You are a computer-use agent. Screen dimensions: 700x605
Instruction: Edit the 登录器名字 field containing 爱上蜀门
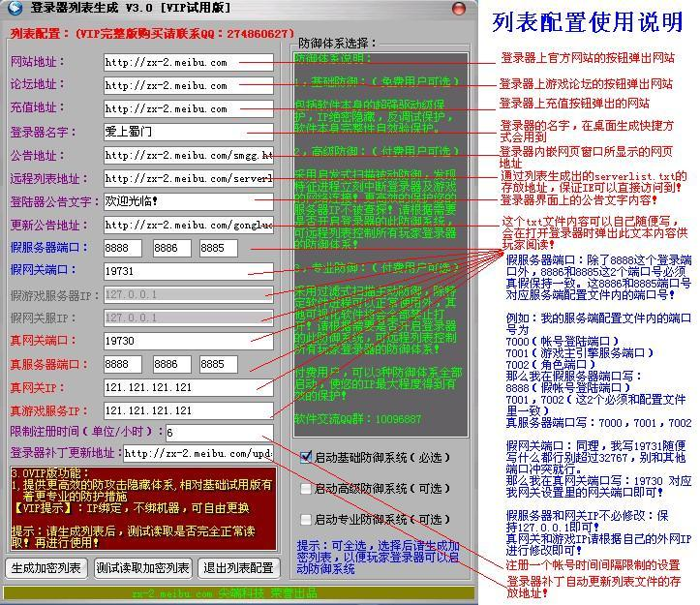pos(188,132)
